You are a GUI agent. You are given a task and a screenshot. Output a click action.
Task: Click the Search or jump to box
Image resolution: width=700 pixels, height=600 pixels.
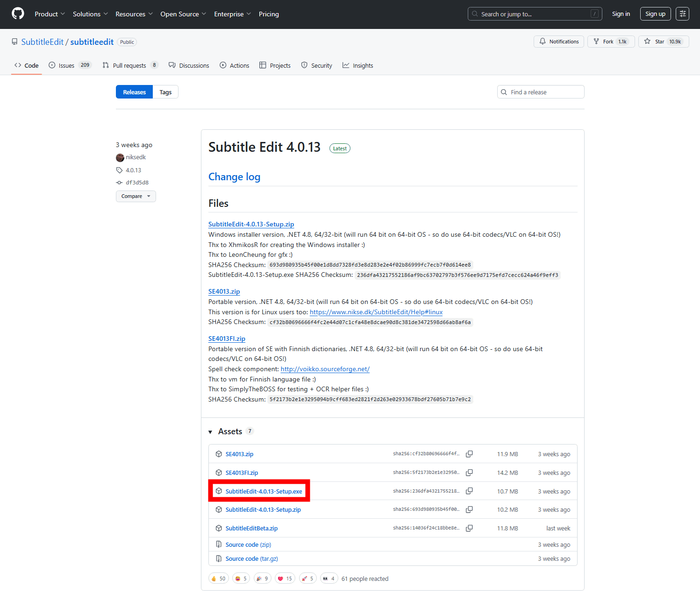click(535, 14)
